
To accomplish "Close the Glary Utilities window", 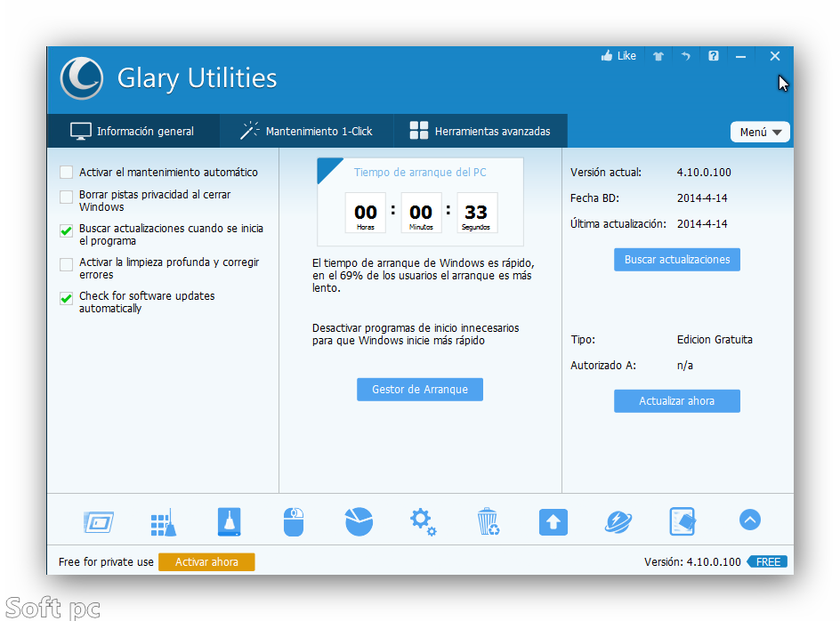I will [775, 56].
